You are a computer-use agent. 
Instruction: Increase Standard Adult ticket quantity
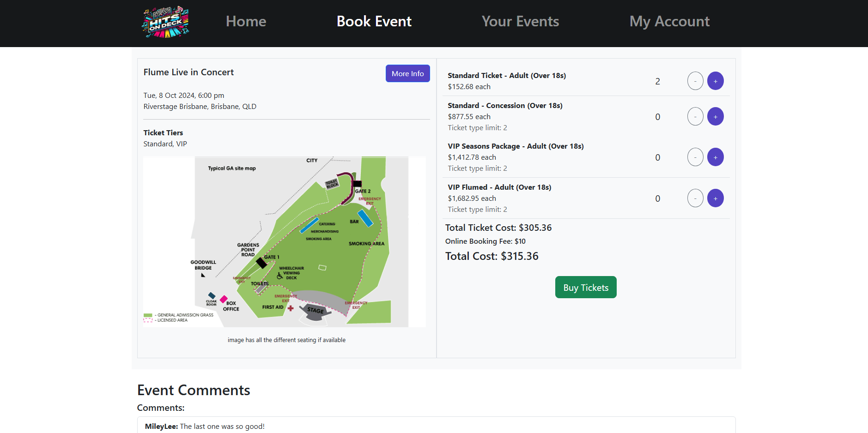715,81
